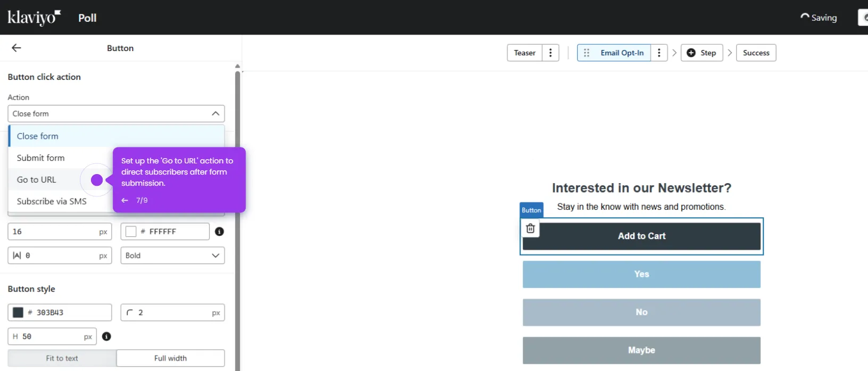The width and height of the screenshot is (868, 371).
Task: Open the Teaser step options menu
Action: tap(550, 53)
